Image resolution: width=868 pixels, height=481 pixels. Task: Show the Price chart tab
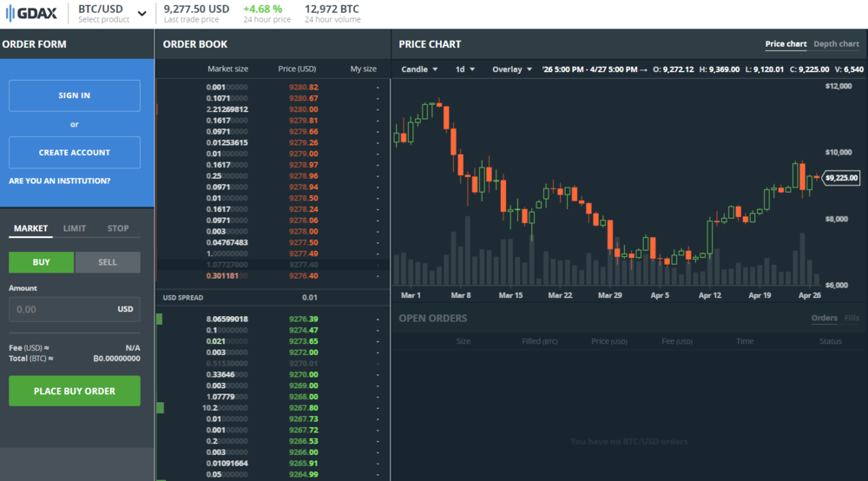[x=786, y=43]
